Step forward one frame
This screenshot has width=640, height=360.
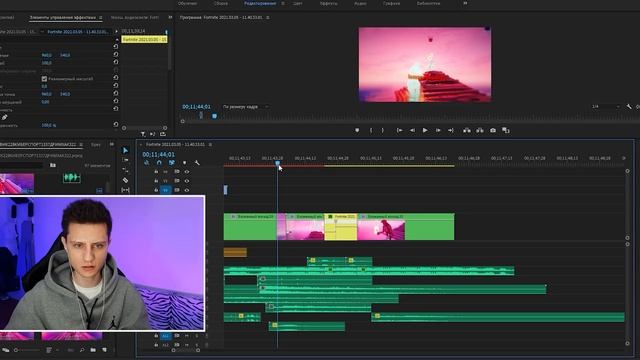[438, 130]
